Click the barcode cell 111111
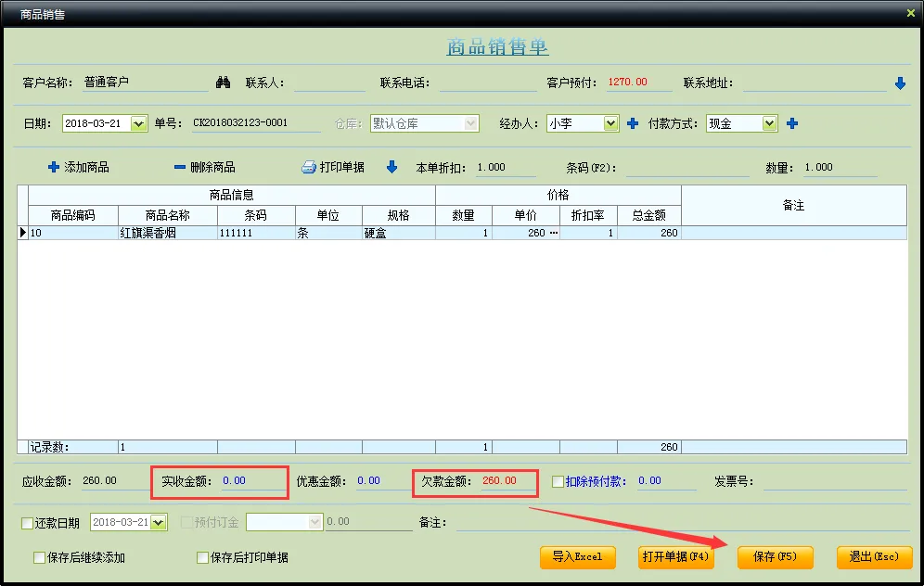 [x=256, y=233]
